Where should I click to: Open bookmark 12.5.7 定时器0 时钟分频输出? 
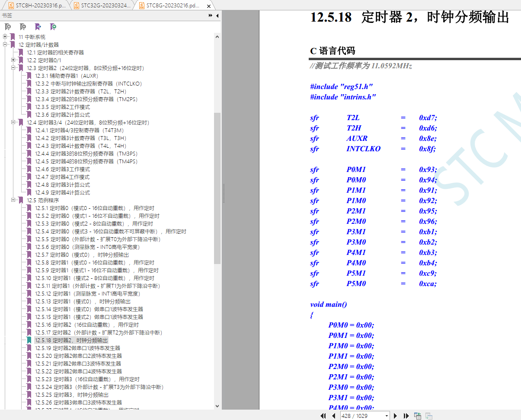click(x=82, y=255)
